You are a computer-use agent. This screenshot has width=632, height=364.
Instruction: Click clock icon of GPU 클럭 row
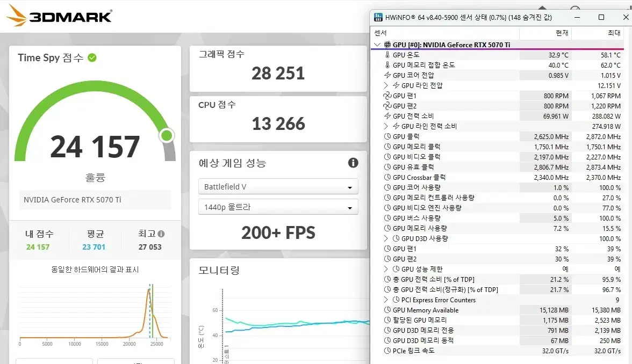click(x=387, y=136)
